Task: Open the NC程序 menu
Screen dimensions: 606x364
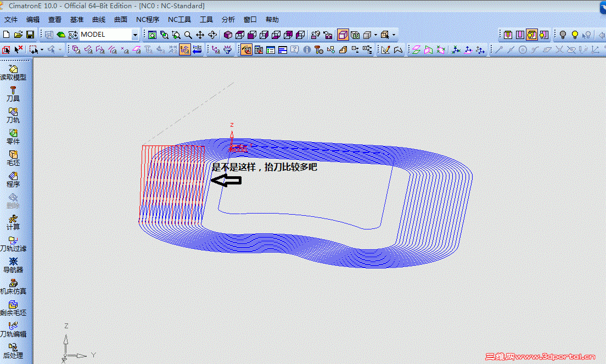Action: click(x=147, y=20)
